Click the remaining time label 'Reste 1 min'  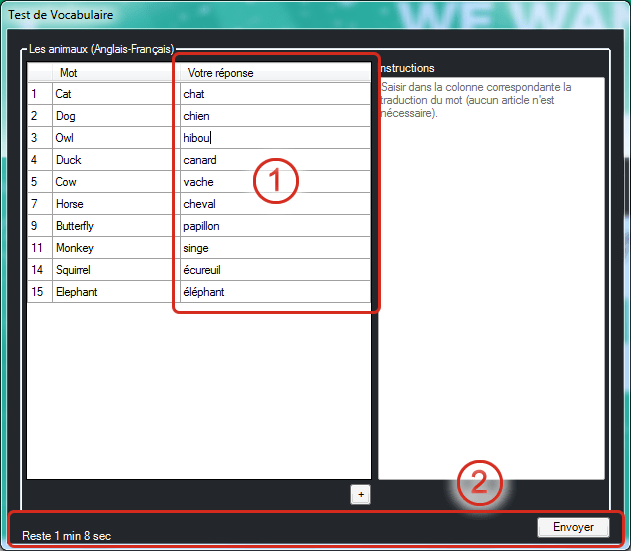pos(67,536)
